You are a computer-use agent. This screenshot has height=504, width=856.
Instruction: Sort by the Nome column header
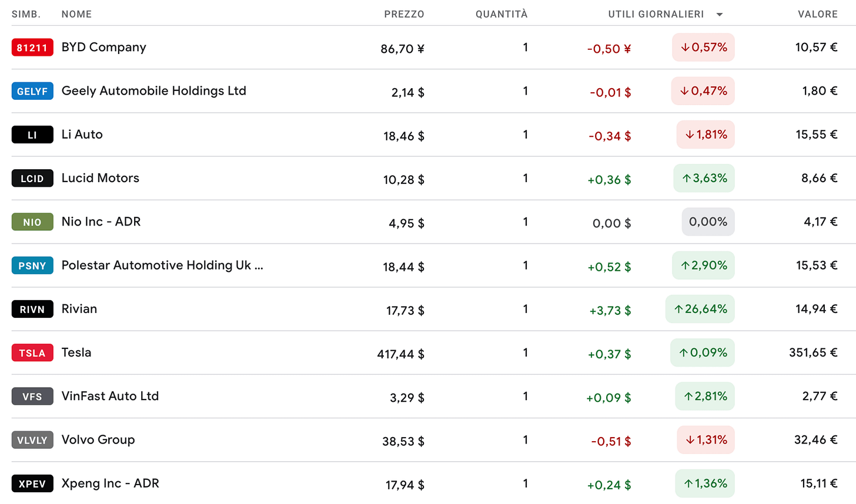pos(76,14)
